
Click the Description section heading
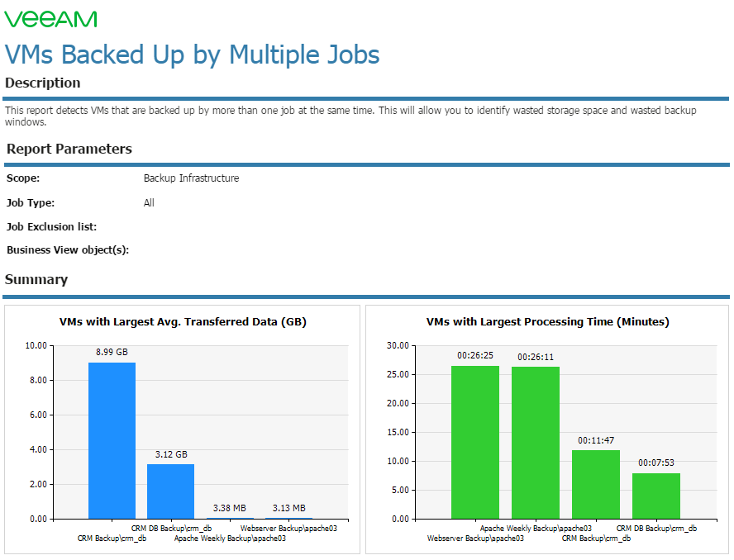click(43, 83)
